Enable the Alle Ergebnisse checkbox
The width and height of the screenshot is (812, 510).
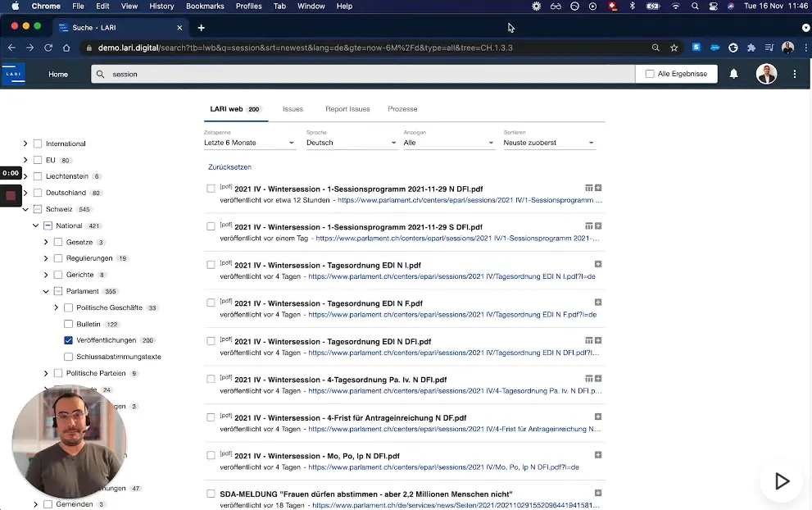[x=650, y=74]
